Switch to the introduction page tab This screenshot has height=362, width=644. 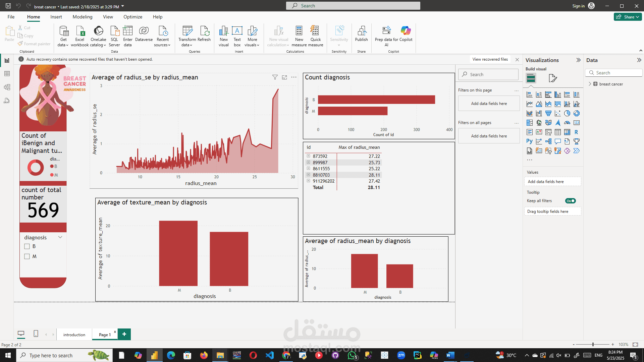[74, 335]
